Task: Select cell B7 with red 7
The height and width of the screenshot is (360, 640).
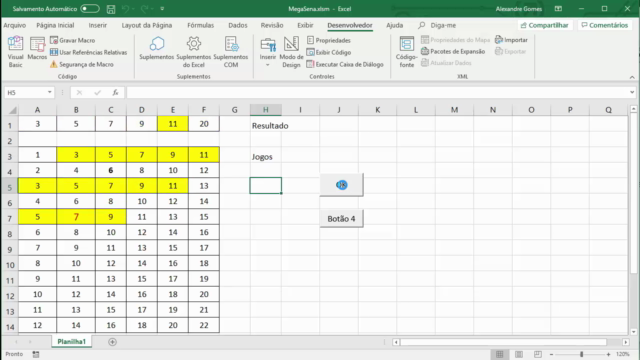Action: click(76, 217)
